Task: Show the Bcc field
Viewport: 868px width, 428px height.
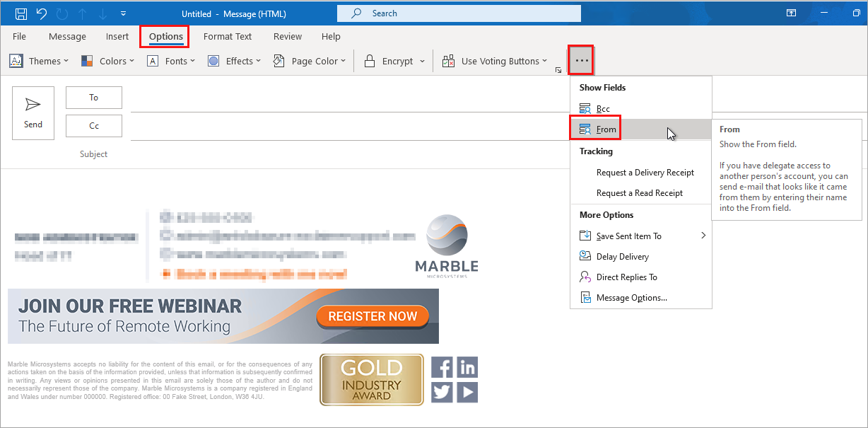Action: pos(602,109)
